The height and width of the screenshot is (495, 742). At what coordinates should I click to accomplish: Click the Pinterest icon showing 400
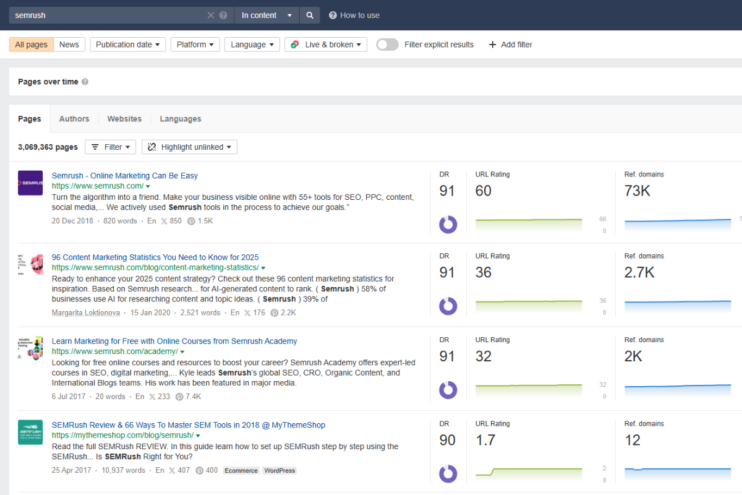200,470
